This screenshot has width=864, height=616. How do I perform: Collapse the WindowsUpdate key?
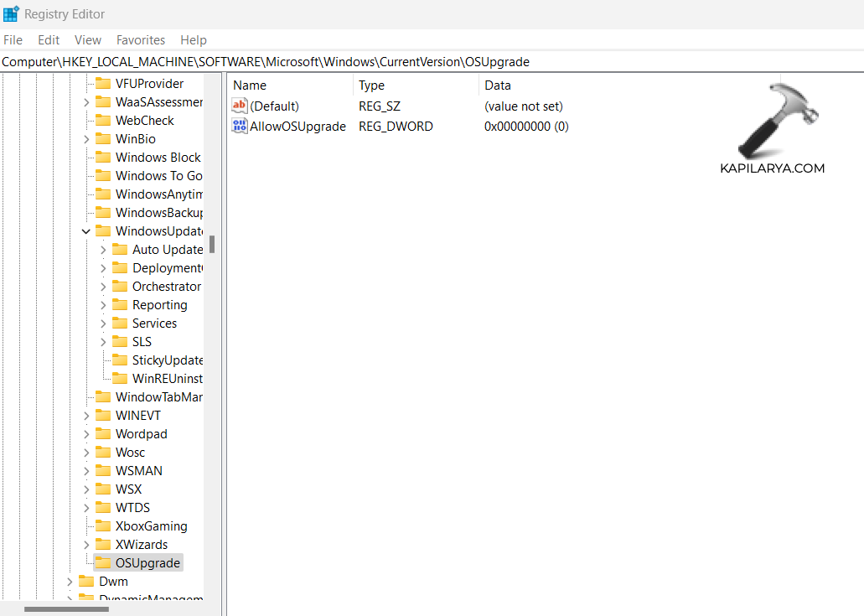point(86,230)
